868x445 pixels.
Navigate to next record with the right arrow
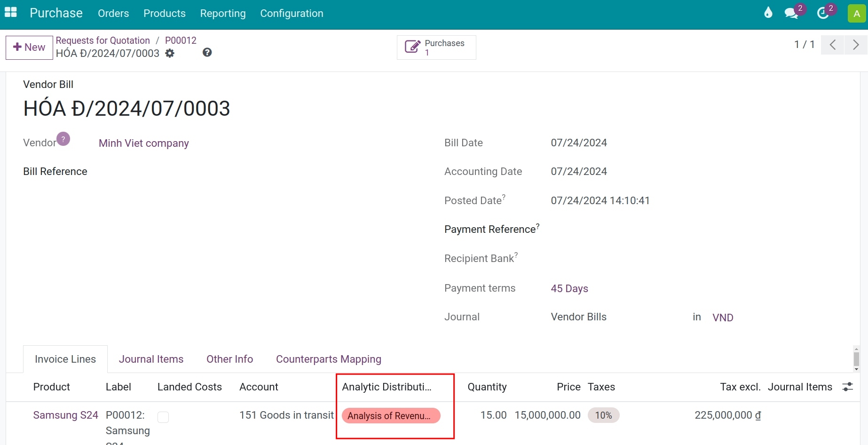tap(855, 45)
